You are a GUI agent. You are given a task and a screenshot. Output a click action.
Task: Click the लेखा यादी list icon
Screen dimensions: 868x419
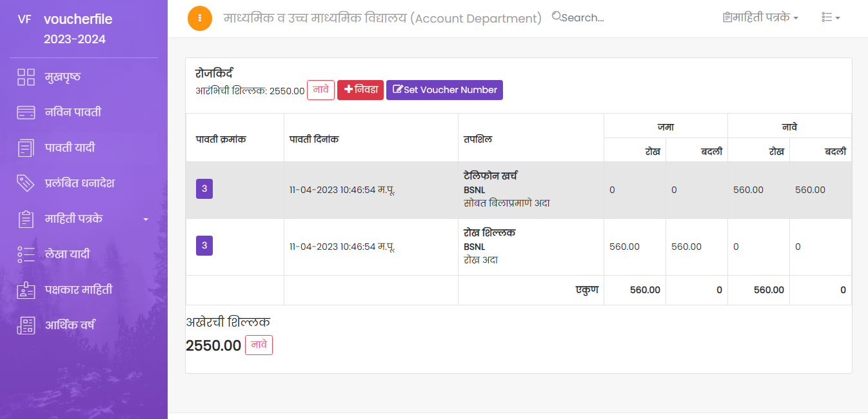tap(26, 254)
